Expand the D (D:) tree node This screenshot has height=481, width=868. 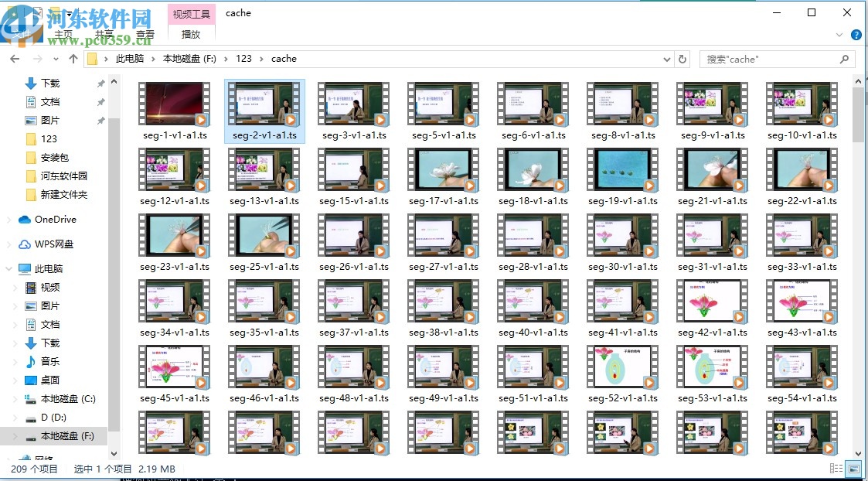coord(15,418)
